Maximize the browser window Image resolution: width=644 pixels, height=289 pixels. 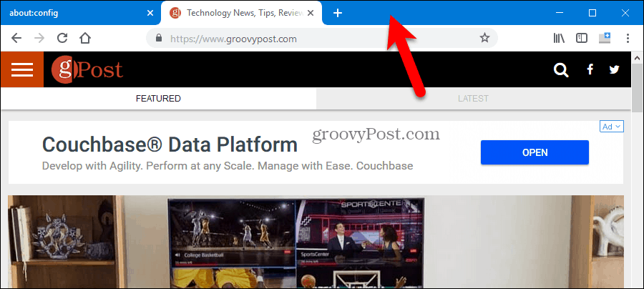592,13
